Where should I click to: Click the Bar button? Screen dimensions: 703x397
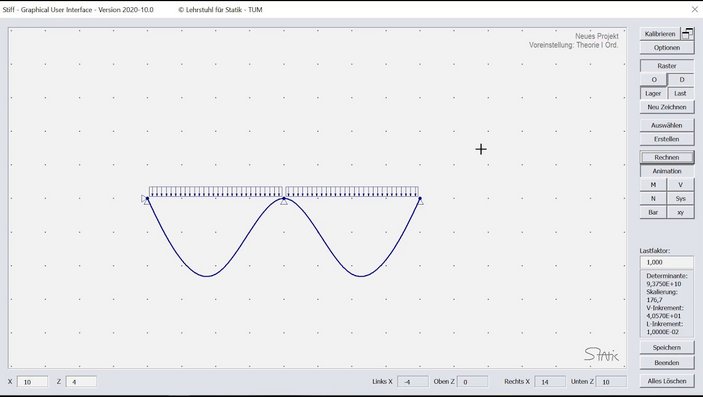click(653, 213)
